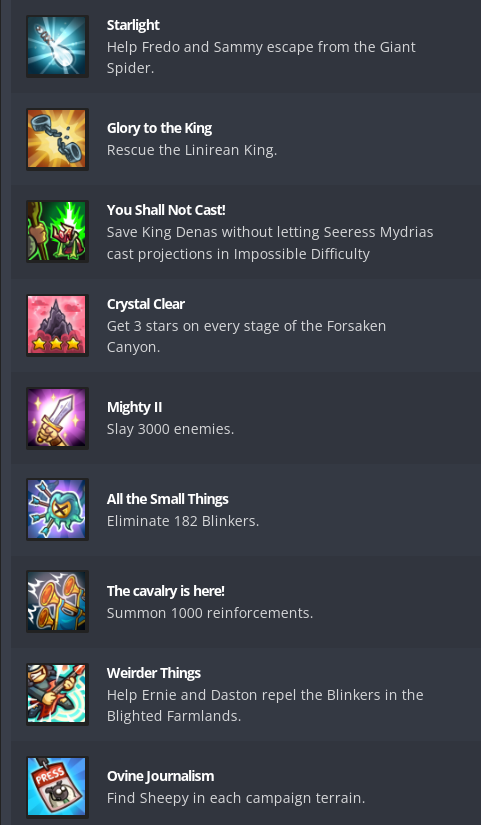
Task: Open the You Shall Not Cast! achievement icon
Action: tap(57, 232)
